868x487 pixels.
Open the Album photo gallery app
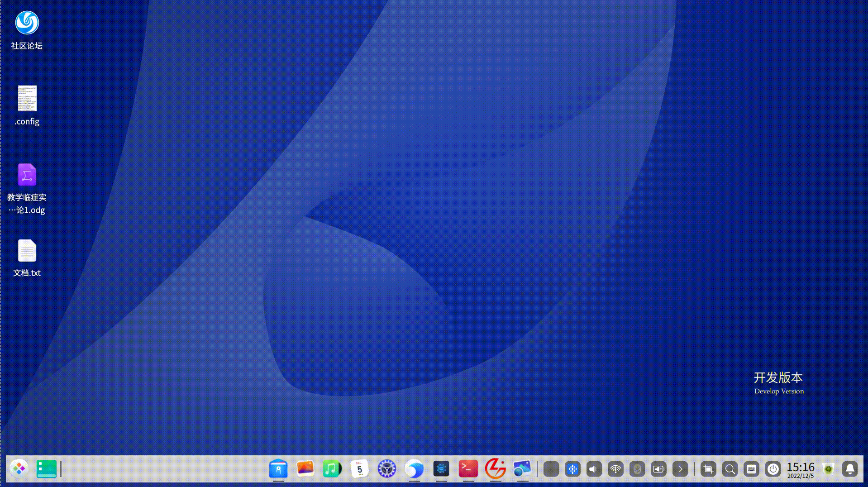(305, 469)
